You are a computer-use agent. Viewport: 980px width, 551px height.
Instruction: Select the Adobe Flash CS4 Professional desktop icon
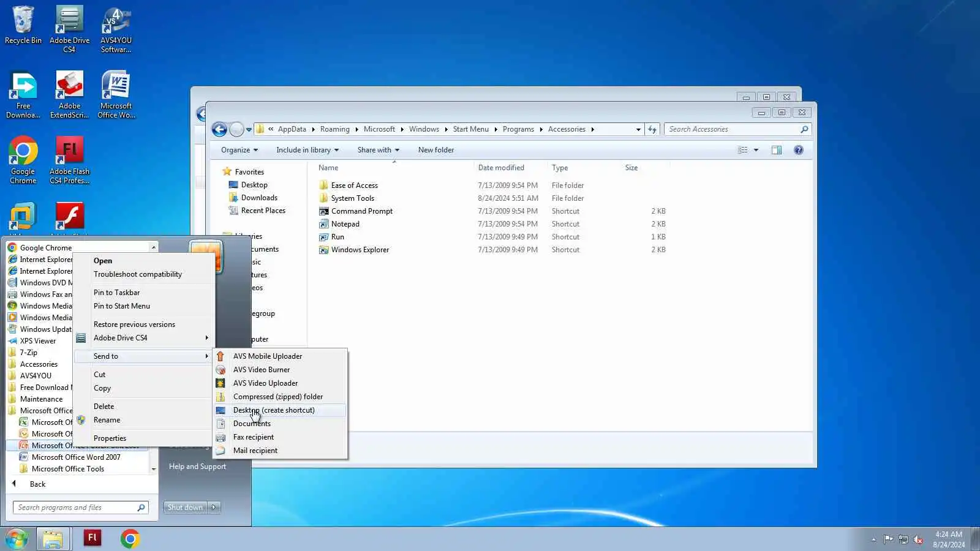[x=69, y=160]
